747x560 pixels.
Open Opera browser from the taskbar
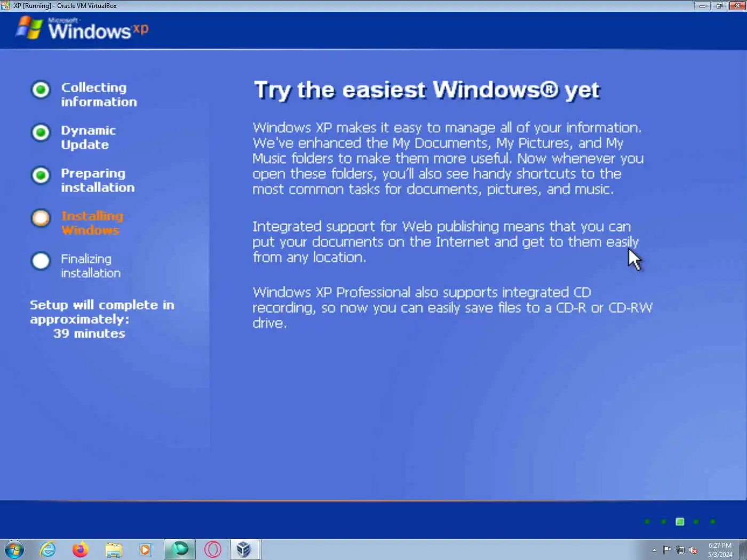(x=212, y=549)
